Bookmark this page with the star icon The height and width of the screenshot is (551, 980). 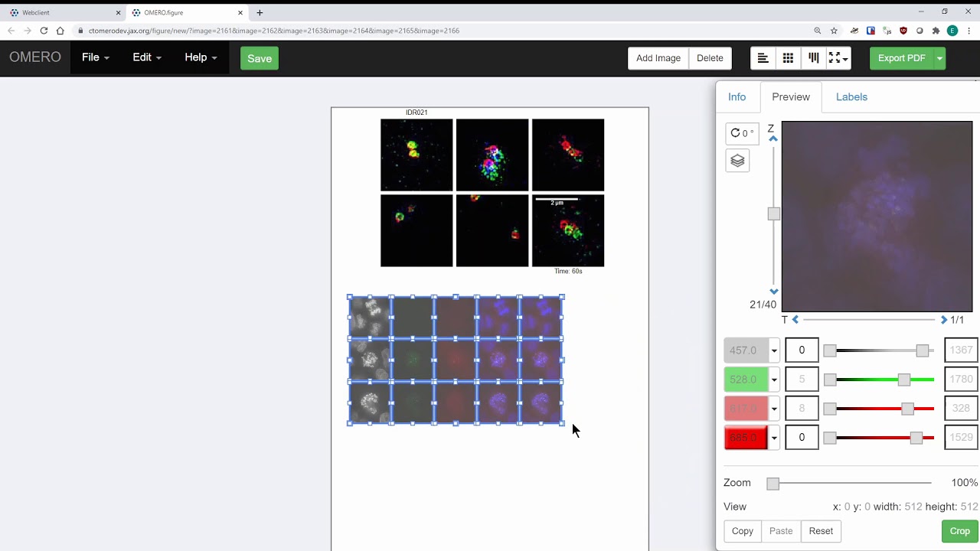pyautogui.click(x=834, y=31)
